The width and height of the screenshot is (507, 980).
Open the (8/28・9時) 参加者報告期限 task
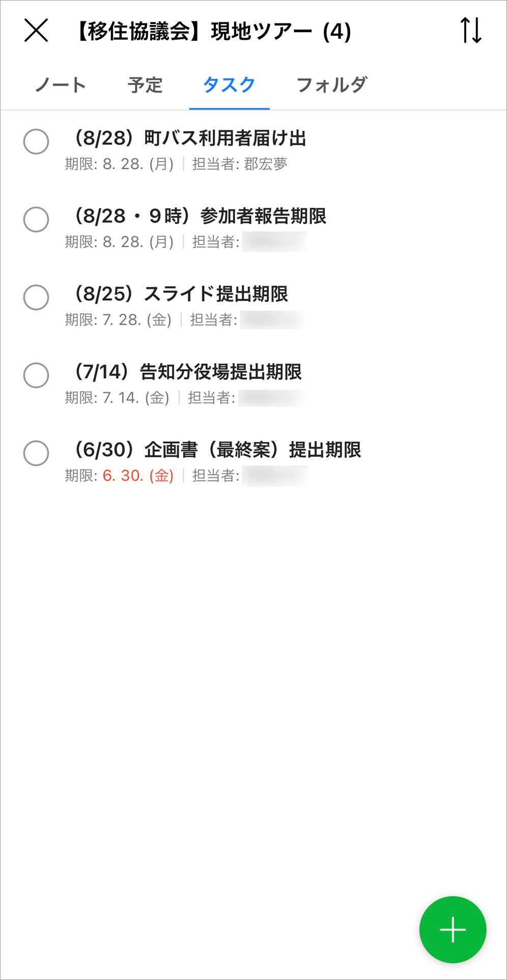pyautogui.click(x=200, y=216)
